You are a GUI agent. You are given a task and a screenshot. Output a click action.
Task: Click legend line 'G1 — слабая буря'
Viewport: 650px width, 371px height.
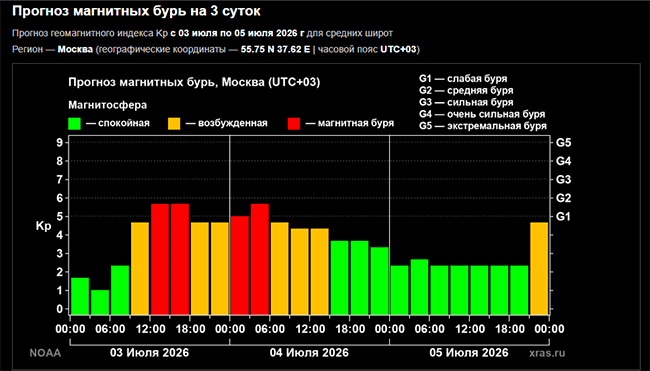(463, 79)
